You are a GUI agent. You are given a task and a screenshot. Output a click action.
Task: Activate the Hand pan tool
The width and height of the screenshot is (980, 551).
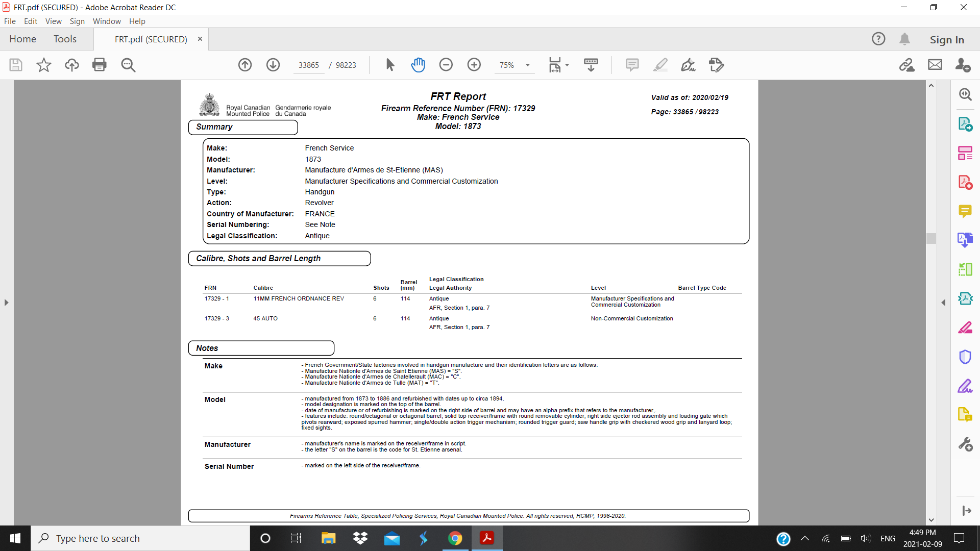pyautogui.click(x=418, y=65)
